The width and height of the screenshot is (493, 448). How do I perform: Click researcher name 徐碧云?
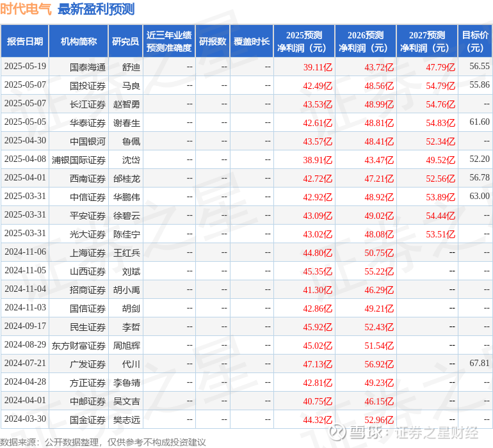pyautogui.click(x=127, y=216)
